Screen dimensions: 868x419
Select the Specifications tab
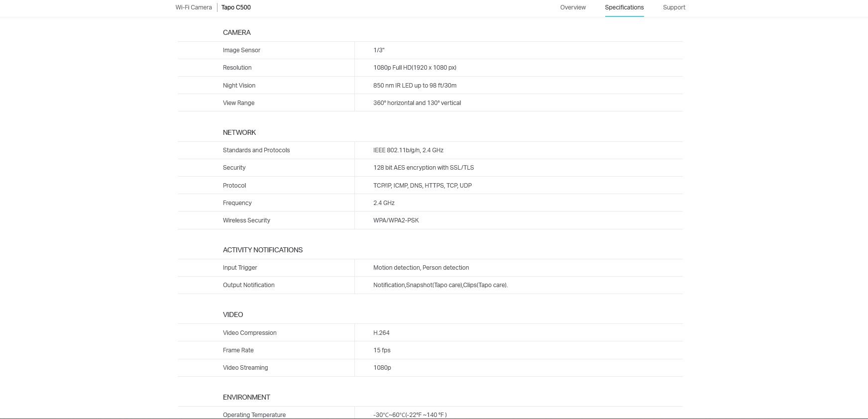(624, 7)
